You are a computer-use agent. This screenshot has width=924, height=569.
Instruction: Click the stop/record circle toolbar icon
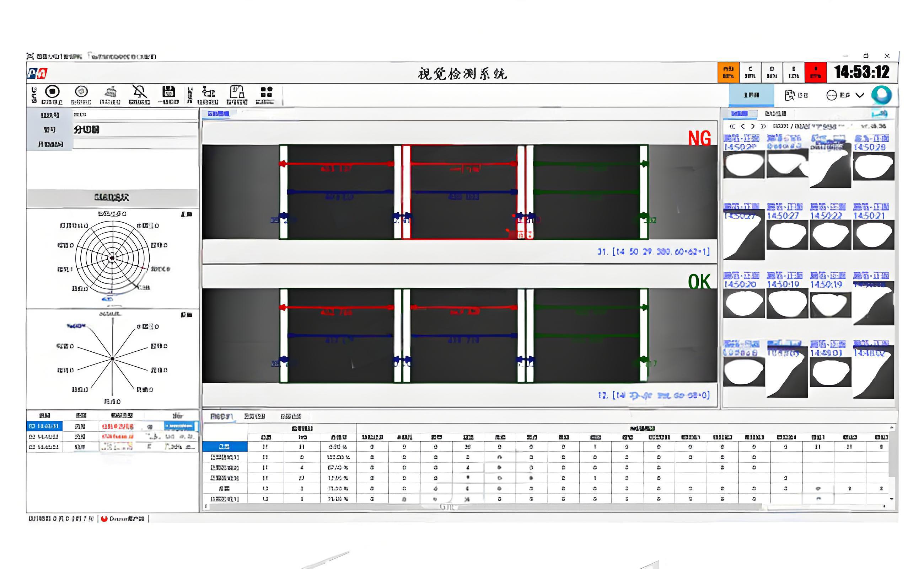52,92
